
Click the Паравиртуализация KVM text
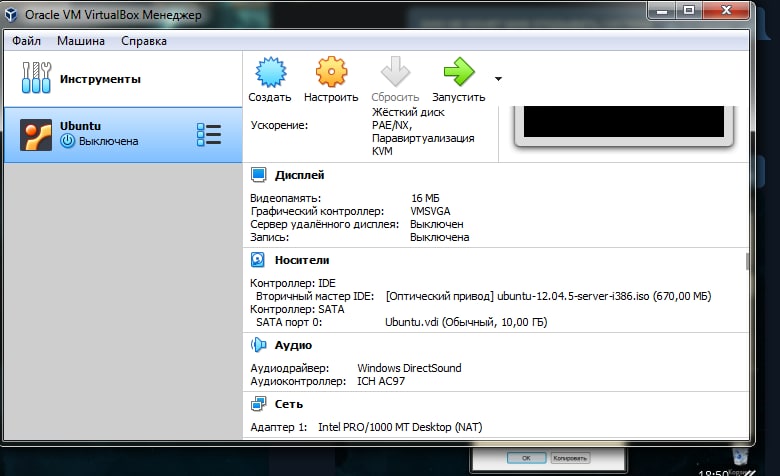423,145
